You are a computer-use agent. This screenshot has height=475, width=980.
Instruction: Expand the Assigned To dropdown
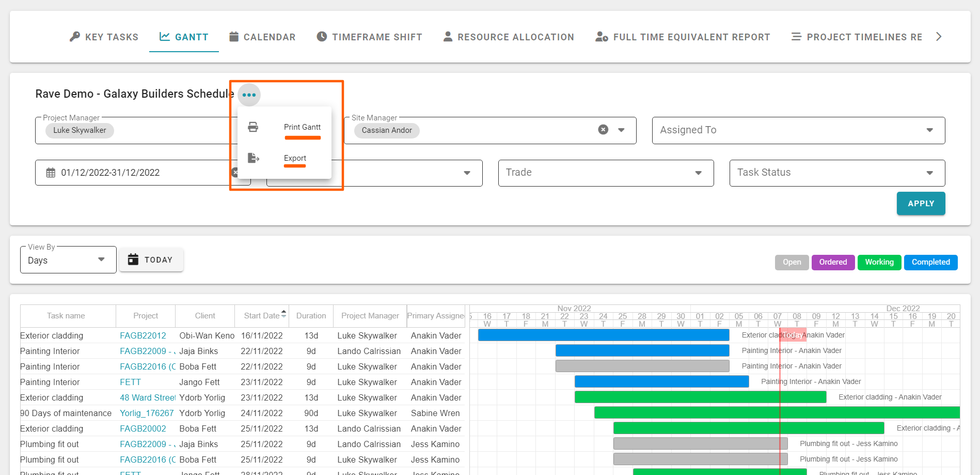pyautogui.click(x=929, y=130)
